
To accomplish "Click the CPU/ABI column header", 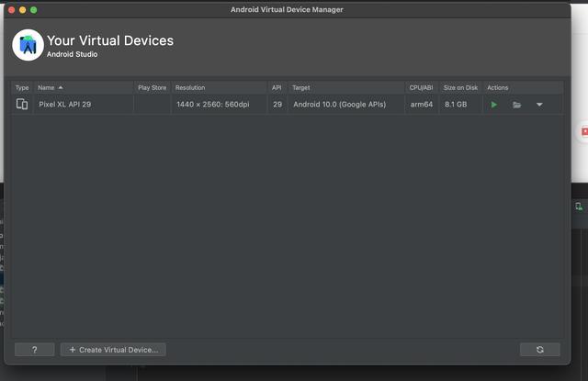I will (421, 88).
